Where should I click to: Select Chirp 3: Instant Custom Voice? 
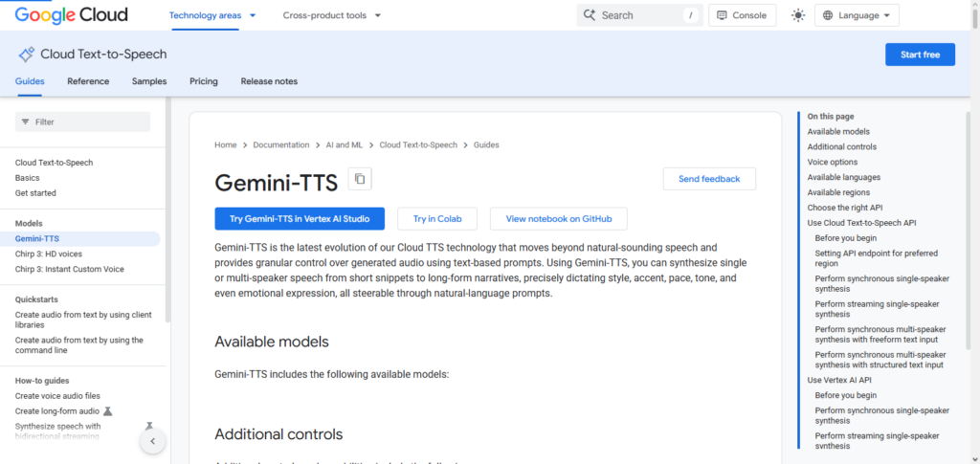69,269
